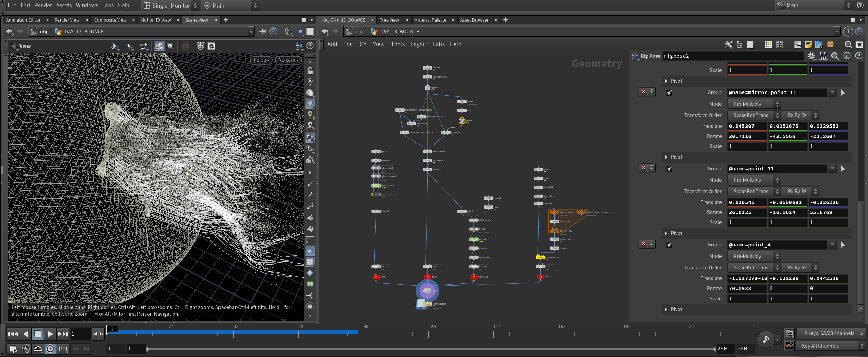This screenshot has width=868, height=357.
Task: Open the viewport display settings gear icon
Action: (211, 46)
